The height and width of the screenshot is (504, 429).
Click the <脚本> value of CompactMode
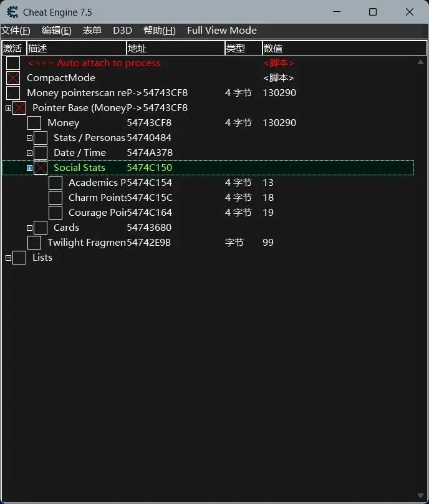click(x=278, y=78)
